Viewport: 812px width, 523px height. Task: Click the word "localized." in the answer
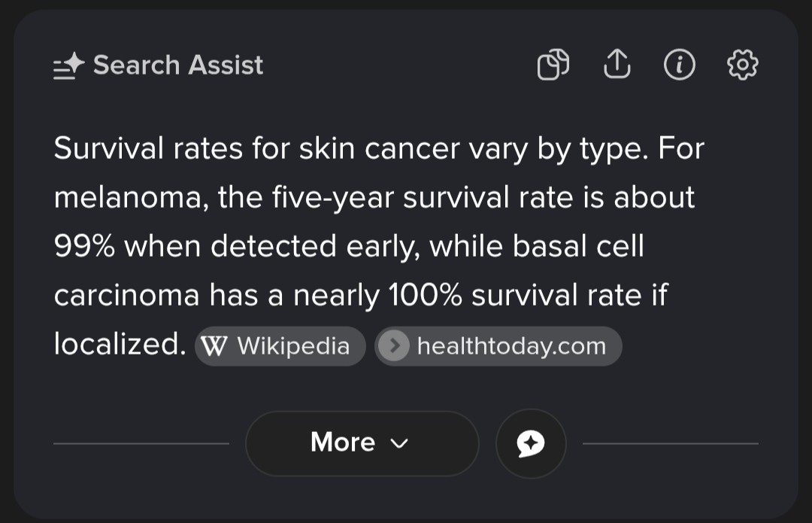pyautogui.click(x=120, y=344)
